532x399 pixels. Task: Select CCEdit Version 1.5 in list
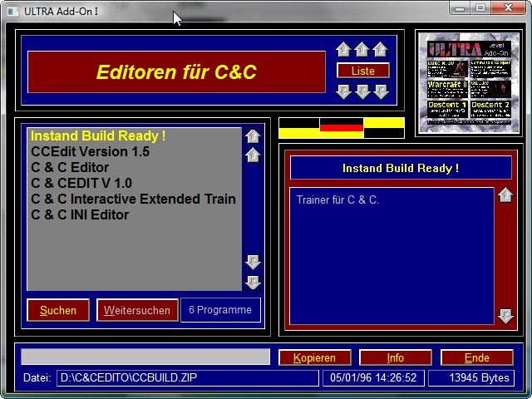90,151
